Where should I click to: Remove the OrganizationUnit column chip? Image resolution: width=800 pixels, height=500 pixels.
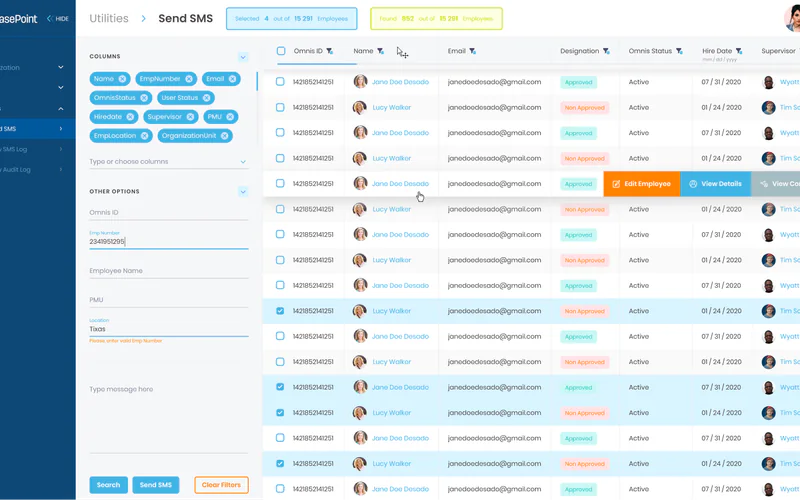click(x=224, y=136)
